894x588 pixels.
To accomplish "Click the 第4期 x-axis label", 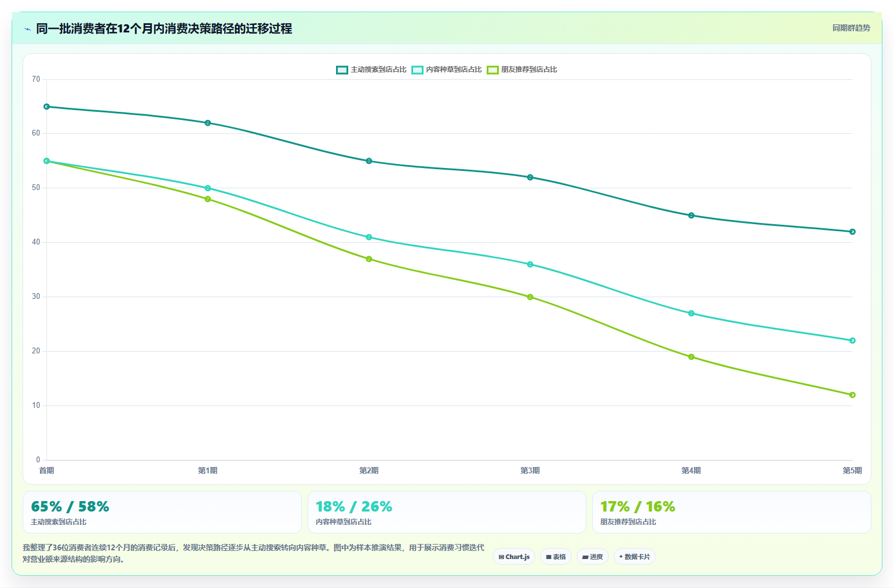I will [x=691, y=470].
